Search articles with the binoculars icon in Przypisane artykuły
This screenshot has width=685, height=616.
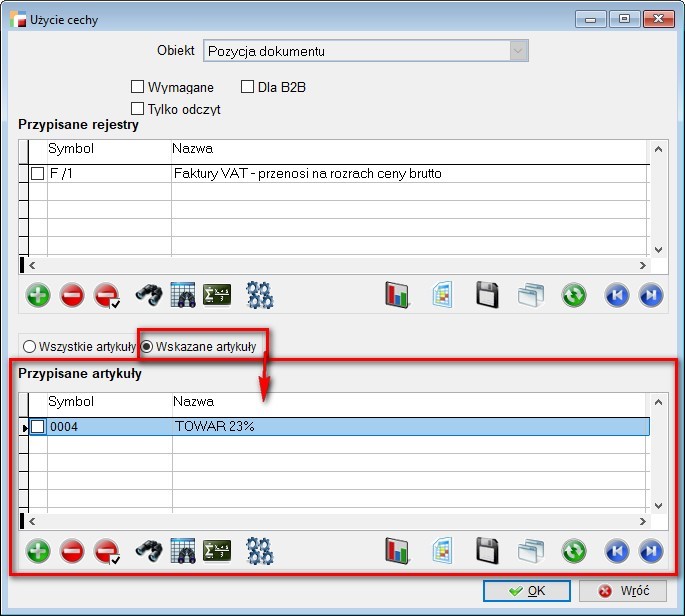click(149, 551)
